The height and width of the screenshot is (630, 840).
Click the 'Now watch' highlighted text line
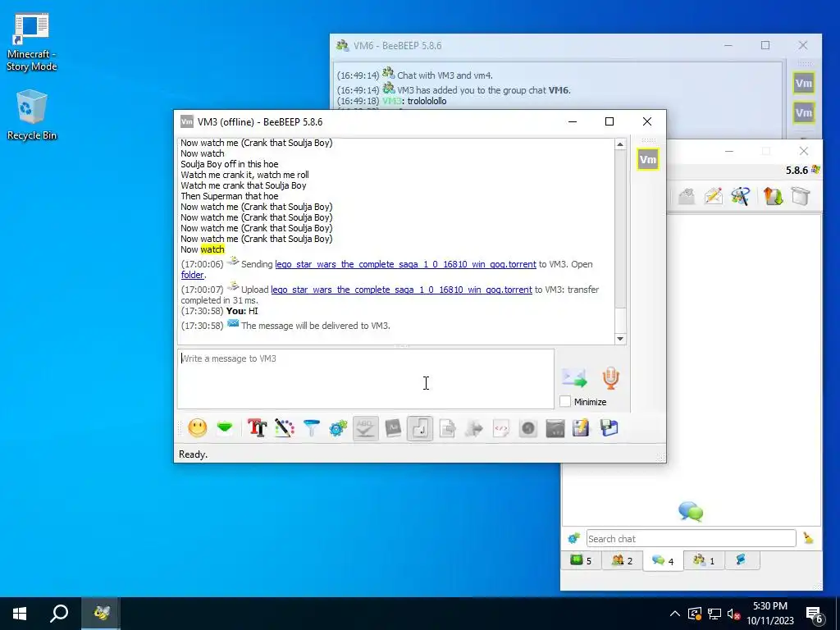tap(203, 249)
